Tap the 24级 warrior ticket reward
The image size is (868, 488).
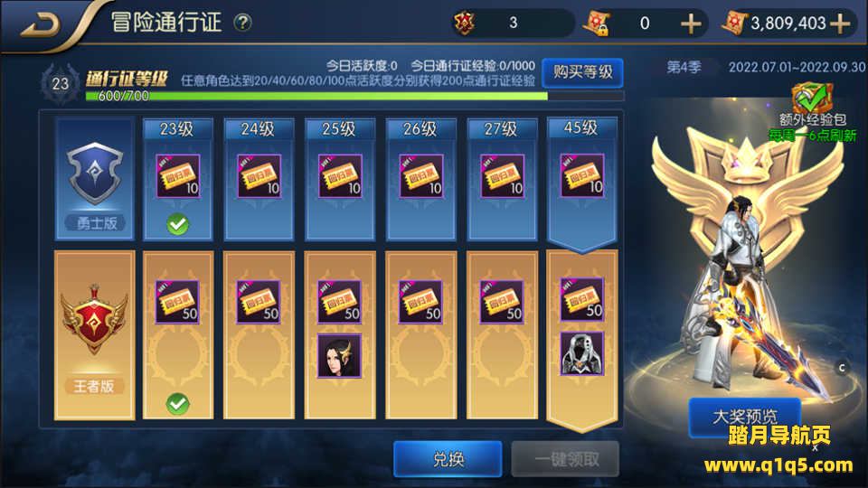pos(259,176)
